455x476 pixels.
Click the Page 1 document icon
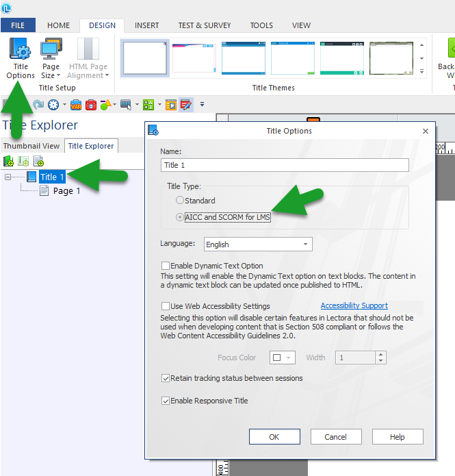click(44, 190)
